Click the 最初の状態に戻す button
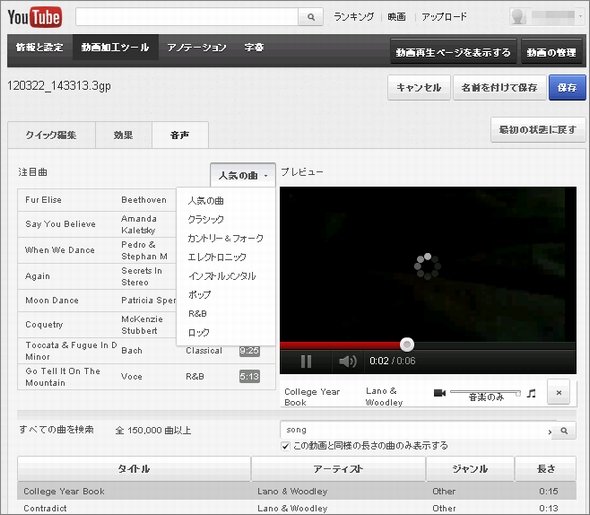This screenshot has width=590, height=515. 537,130
